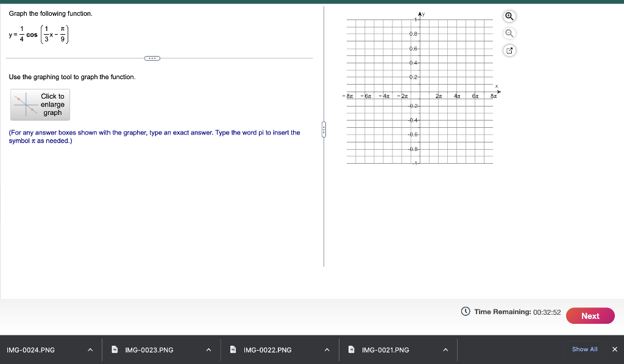The width and height of the screenshot is (624, 364).
Task: Click the file icon for IMG-0023.PNG
Action: (114, 349)
